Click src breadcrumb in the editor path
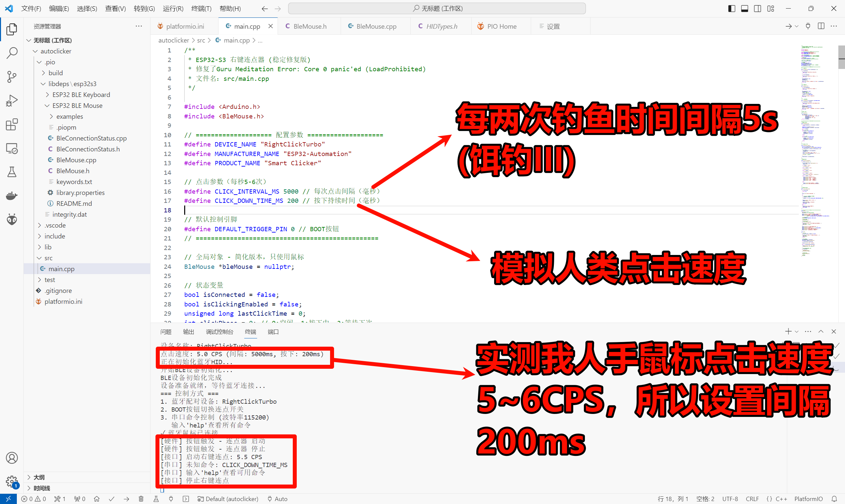Screen dimensions: 845x504 201,41
